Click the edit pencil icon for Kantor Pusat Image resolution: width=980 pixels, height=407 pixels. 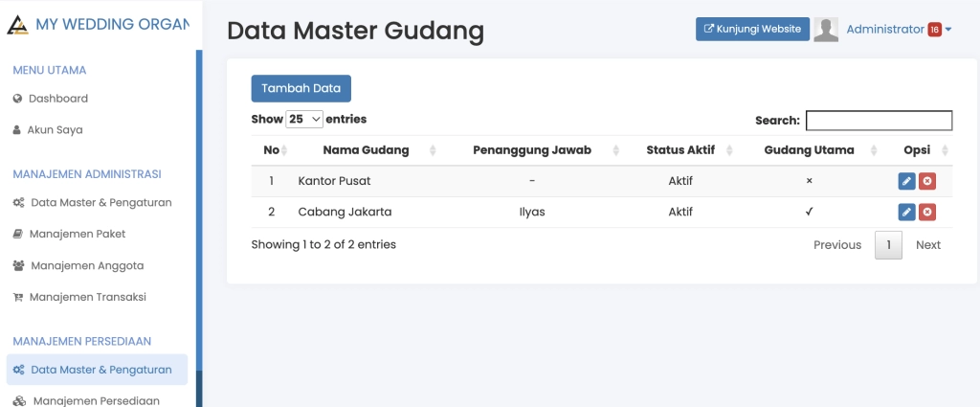[x=906, y=181]
